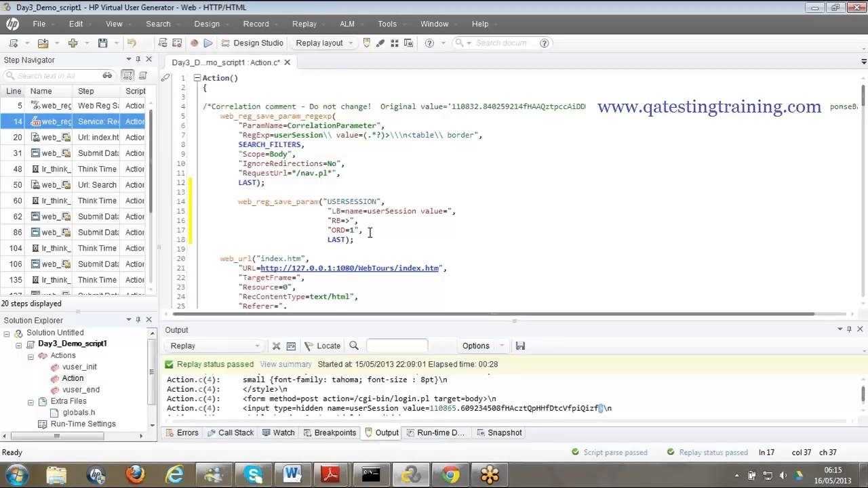Click the Undo arrow toolbar icon
The height and width of the screenshot is (488, 868).
coord(132,43)
